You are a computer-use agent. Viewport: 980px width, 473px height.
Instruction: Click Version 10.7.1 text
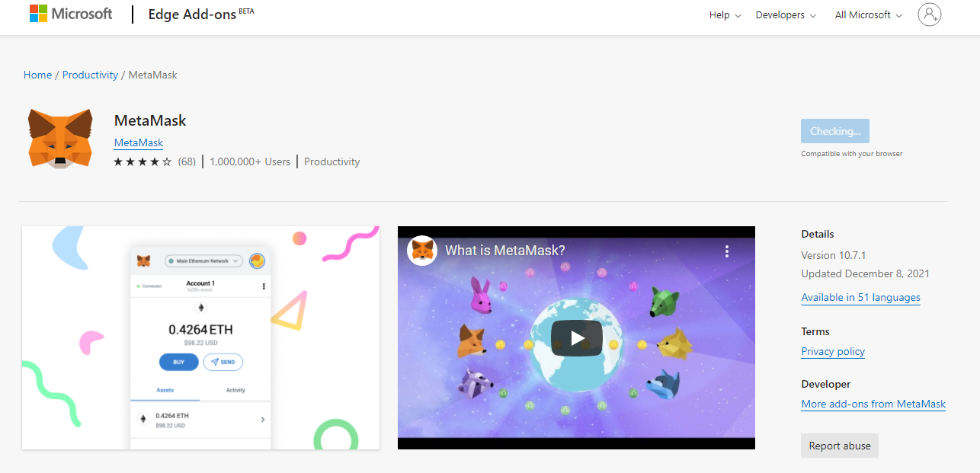tap(834, 255)
